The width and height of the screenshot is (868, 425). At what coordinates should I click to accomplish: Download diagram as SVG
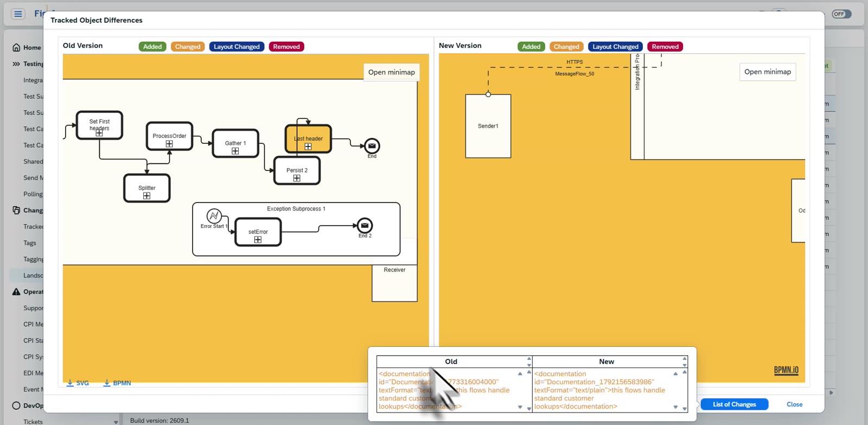coord(78,383)
